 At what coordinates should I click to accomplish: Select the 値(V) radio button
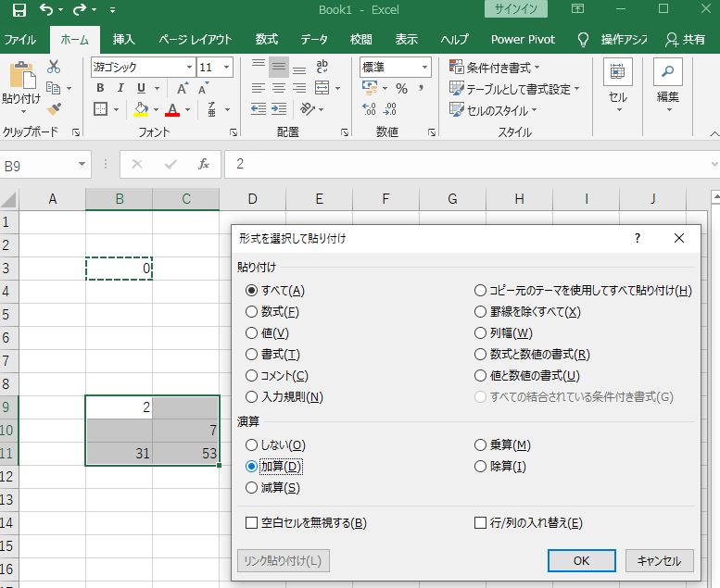pyautogui.click(x=251, y=333)
